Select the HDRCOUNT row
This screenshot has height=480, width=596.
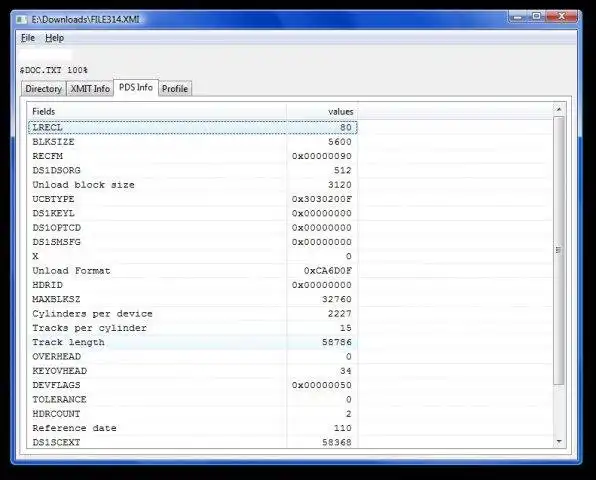pyautogui.click(x=193, y=414)
